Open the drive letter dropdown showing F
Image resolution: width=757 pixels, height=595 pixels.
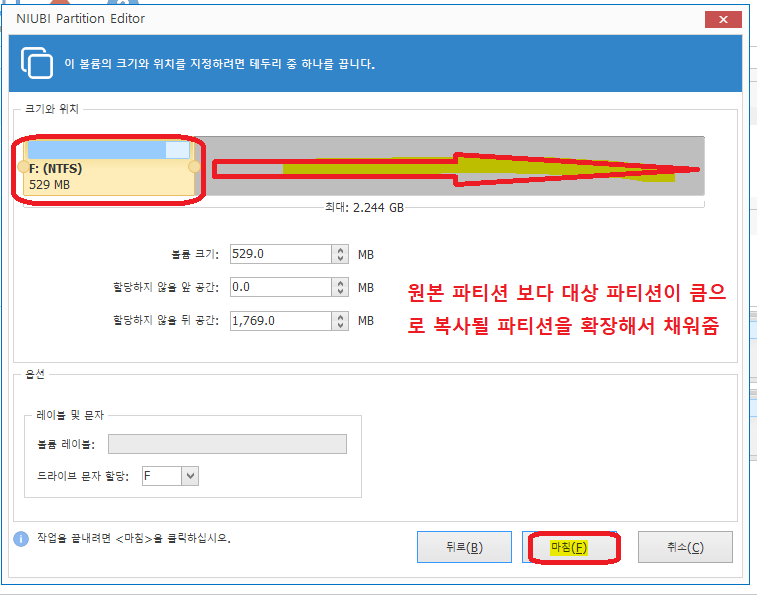pyautogui.click(x=190, y=476)
